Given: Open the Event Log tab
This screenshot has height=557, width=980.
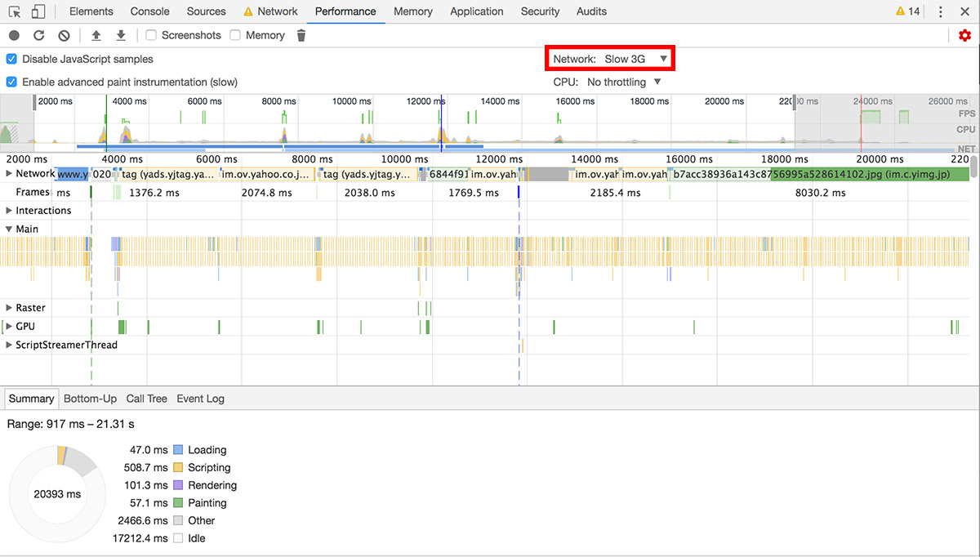Looking at the screenshot, I should (x=200, y=399).
